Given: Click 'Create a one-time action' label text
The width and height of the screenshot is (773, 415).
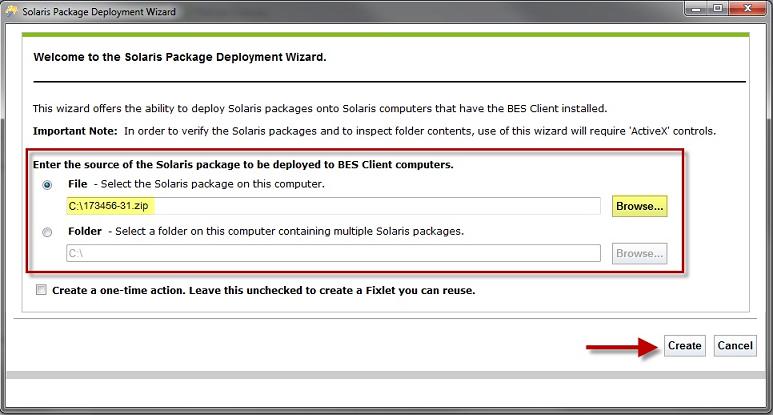Looking at the screenshot, I should click(x=264, y=290).
